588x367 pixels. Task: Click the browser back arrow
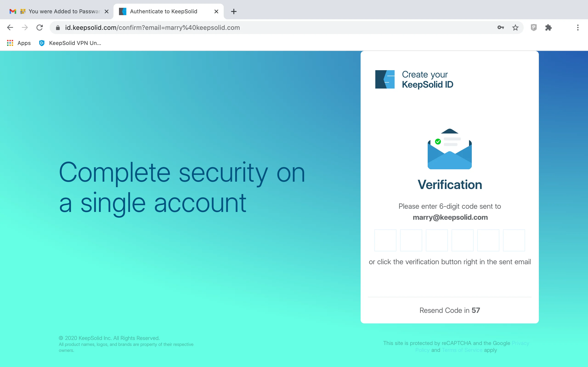coord(10,28)
